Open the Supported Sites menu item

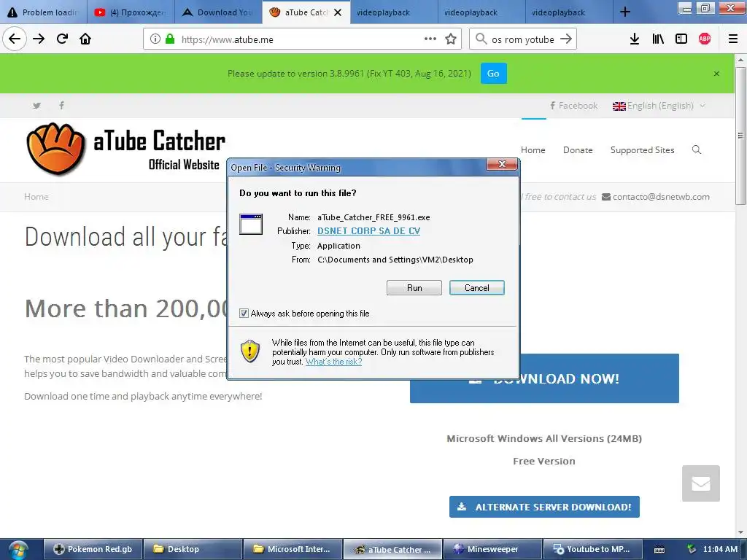(x=642, y=150)
